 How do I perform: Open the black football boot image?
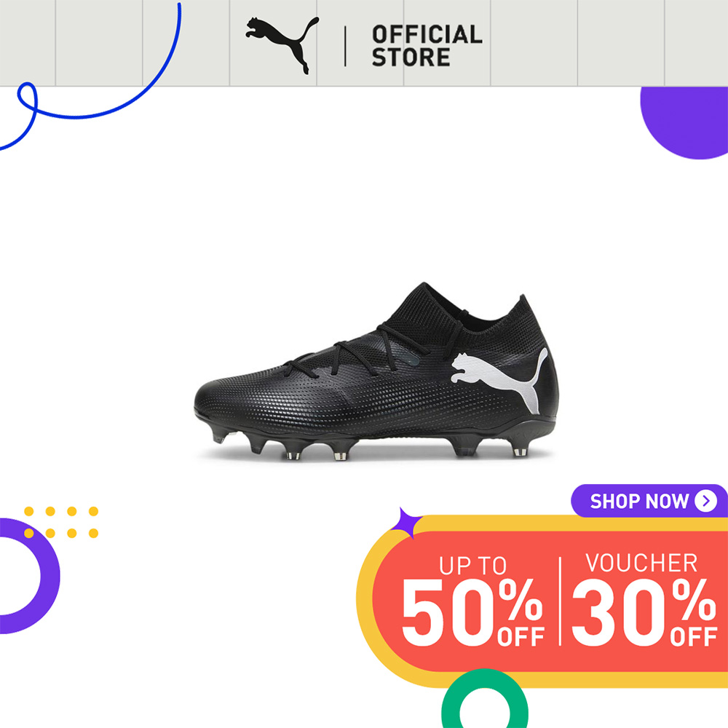(x=376, y=371)
